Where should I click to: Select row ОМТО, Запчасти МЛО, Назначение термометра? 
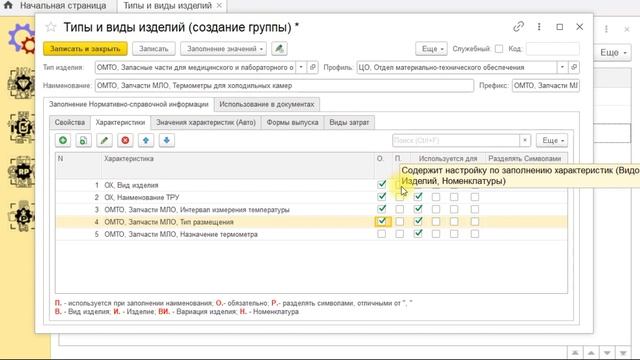(x=311, y=234)
